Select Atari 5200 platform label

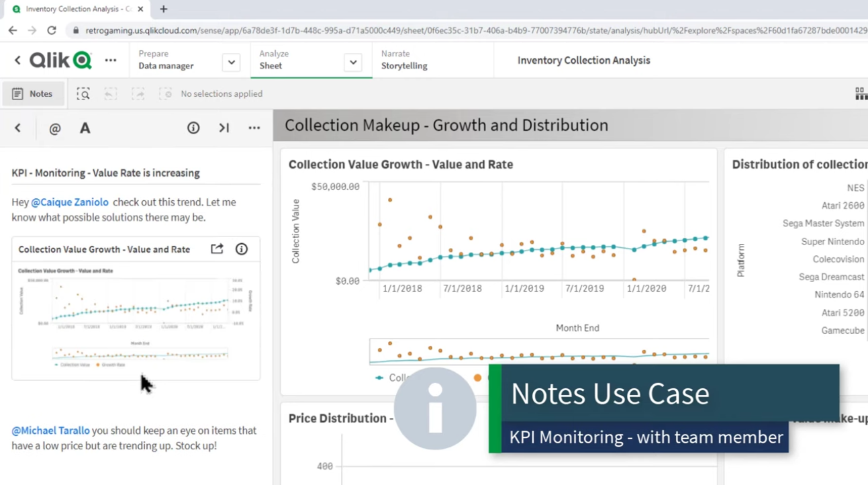842,312
